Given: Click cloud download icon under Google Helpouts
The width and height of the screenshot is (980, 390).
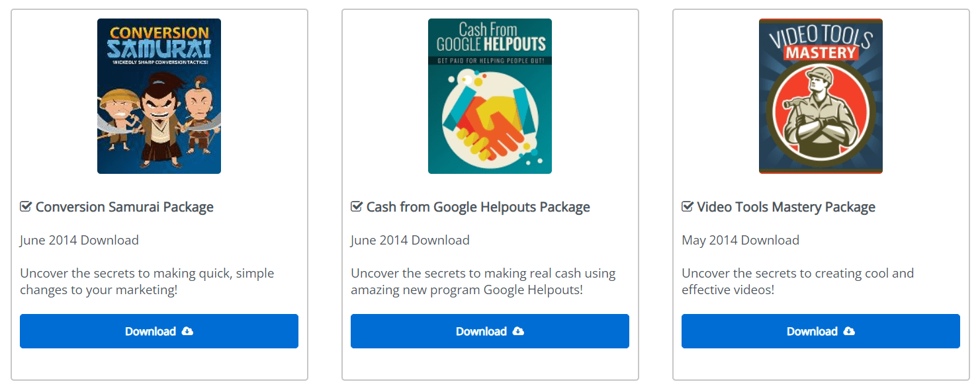Looking at the screenshot, I should click(x=518, y=331).
